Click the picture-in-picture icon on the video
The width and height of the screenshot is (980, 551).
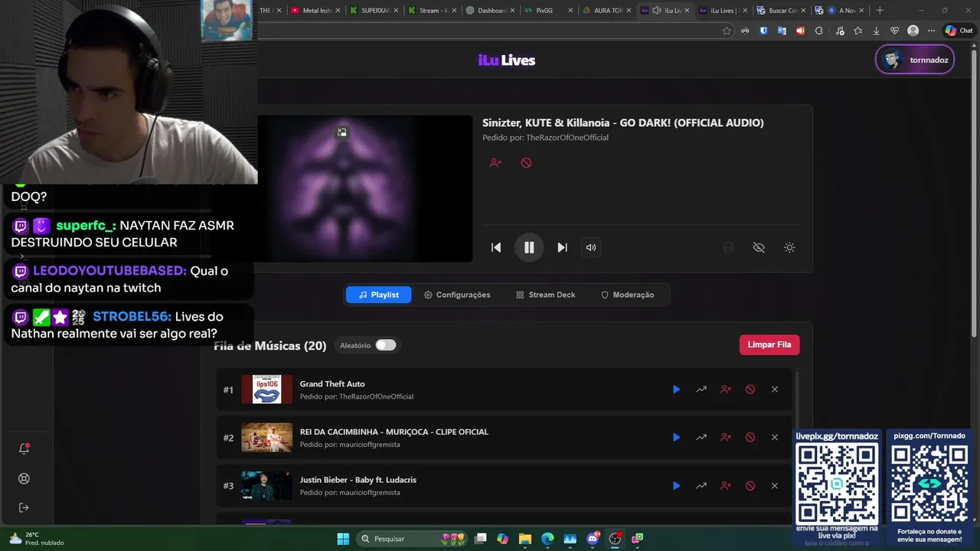[x=342, y=132]
